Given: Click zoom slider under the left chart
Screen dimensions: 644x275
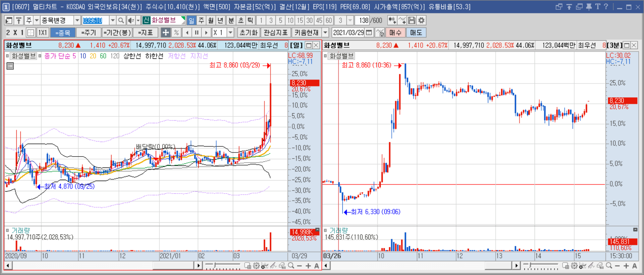Looking at the screenshot, I should coord(223,266).
